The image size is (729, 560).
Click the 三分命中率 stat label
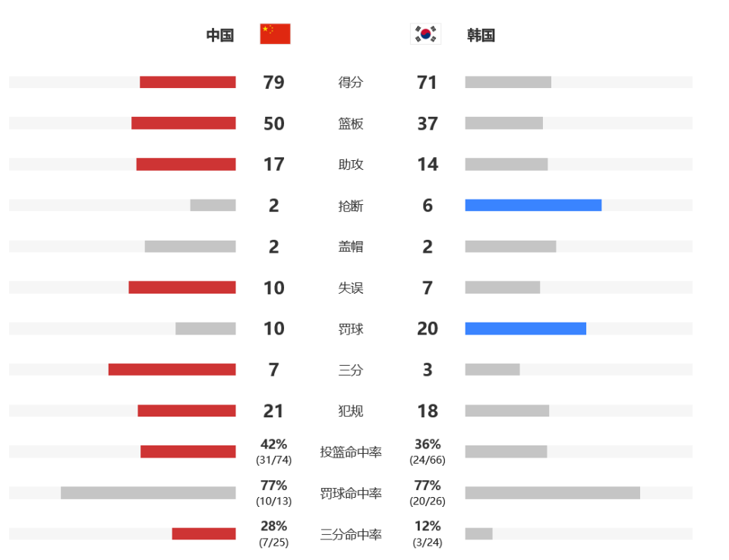click(351, 534)
